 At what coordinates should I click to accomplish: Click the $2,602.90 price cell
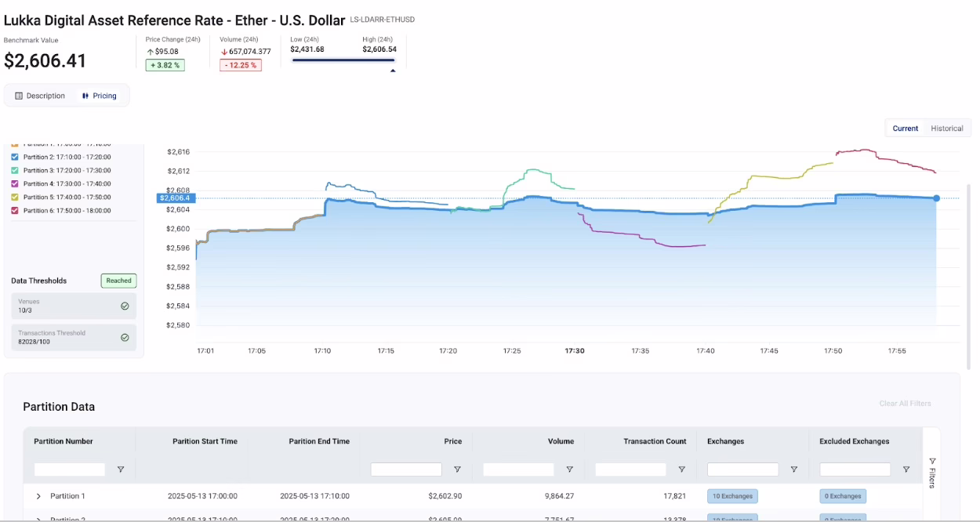445,496
